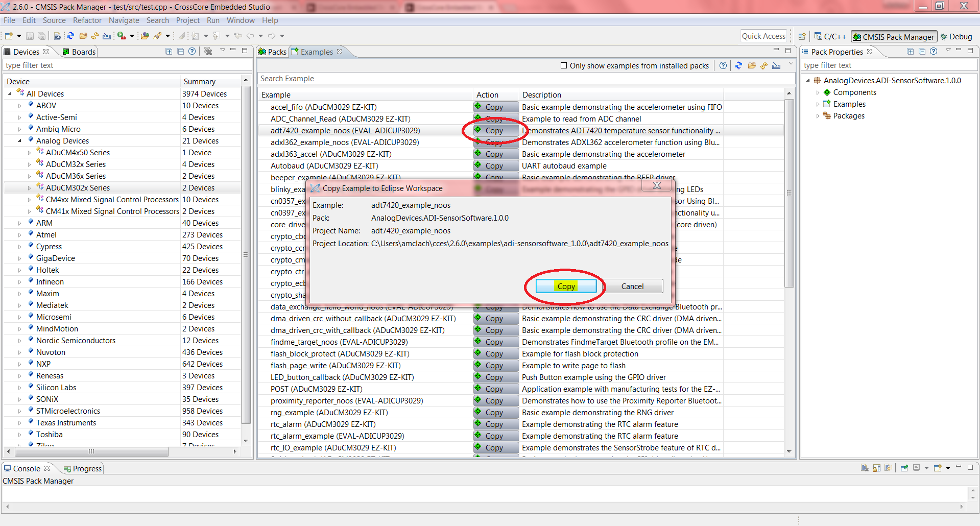
Task: Expand all items in Pack Properties view
Action: coord(910,51)
